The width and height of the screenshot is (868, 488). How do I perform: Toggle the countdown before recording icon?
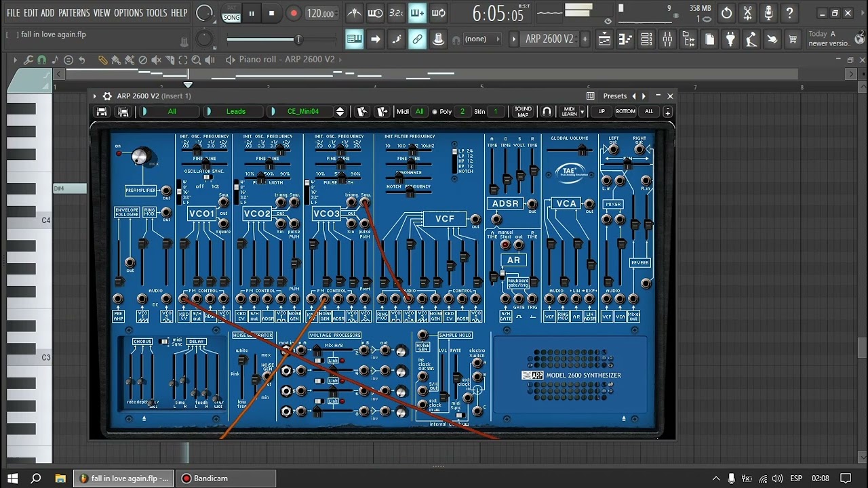click(x=397, y=13)
